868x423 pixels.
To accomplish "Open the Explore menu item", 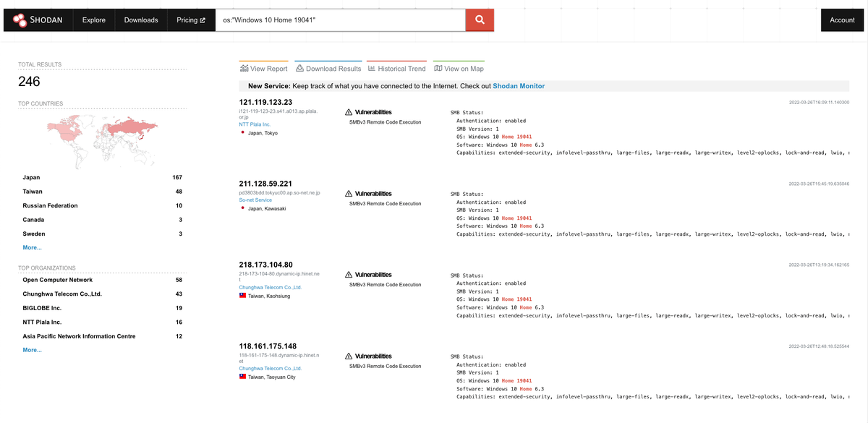I will pos(93,20).
